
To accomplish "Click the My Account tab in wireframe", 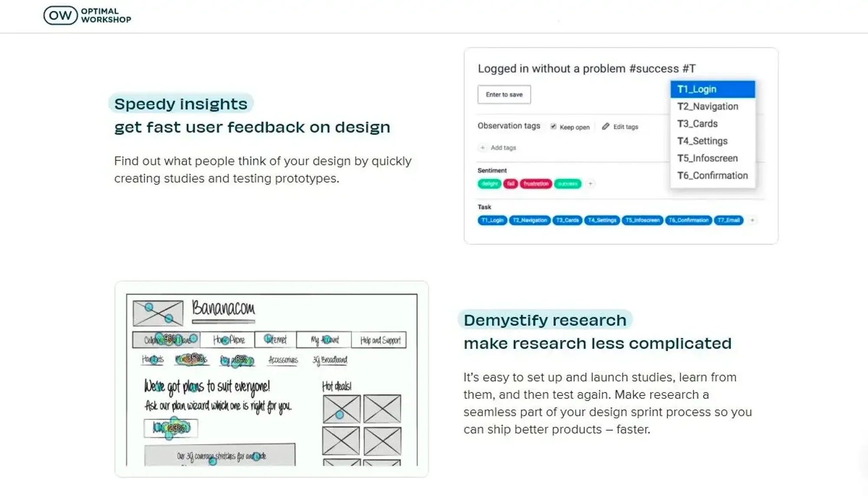I will click(324, 340).
